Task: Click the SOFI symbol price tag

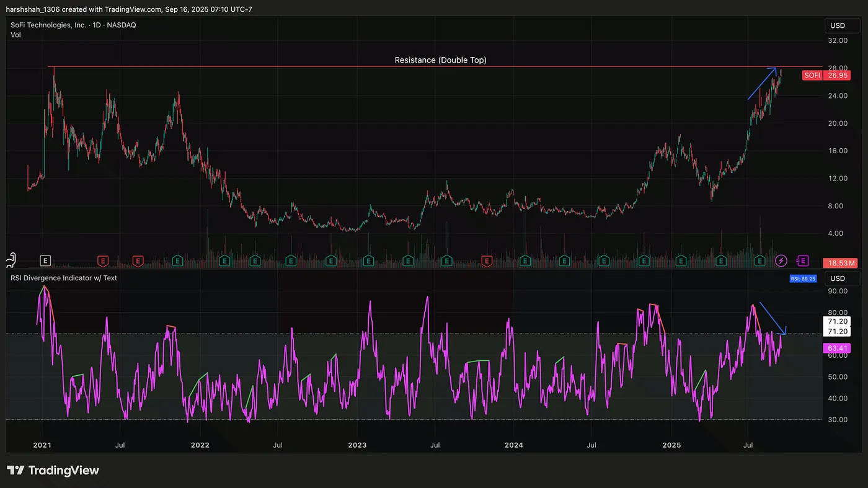Action: point(812,76)
